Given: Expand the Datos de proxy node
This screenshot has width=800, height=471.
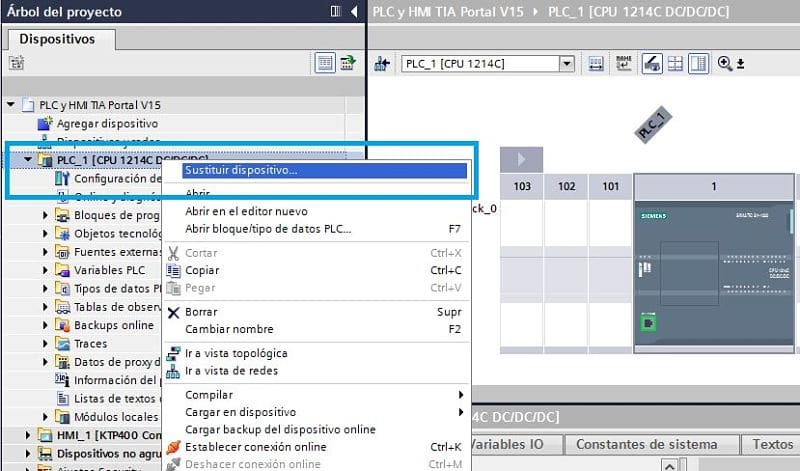Looking at the screenshot, I should (45, 362).
